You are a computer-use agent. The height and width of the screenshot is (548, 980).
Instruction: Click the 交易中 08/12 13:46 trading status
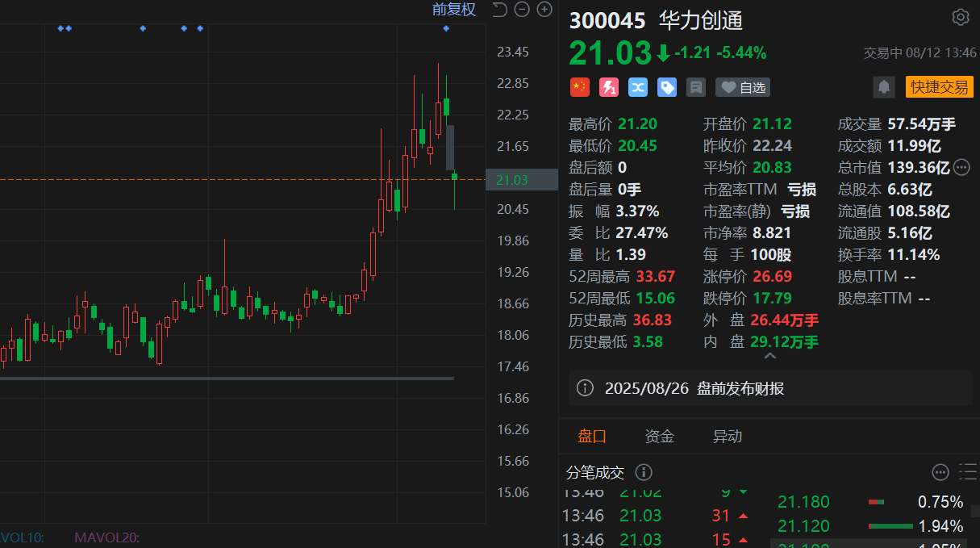pos(920,53)
